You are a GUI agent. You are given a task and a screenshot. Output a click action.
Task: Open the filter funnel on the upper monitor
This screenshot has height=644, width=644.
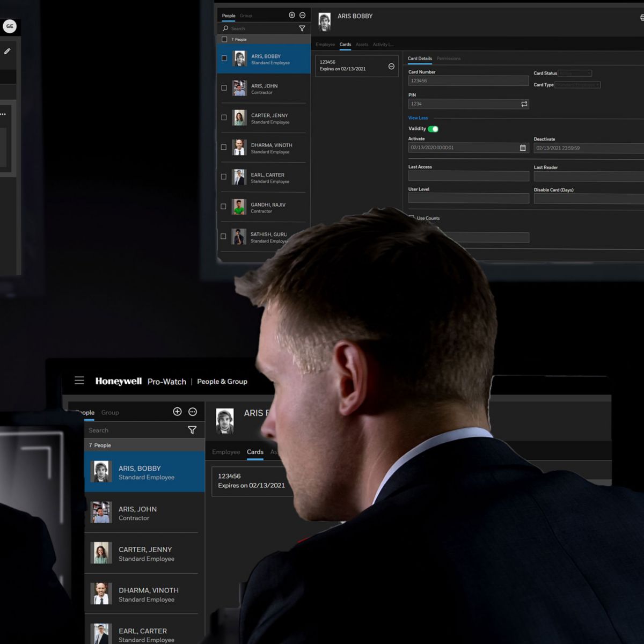tap(302, 28)
